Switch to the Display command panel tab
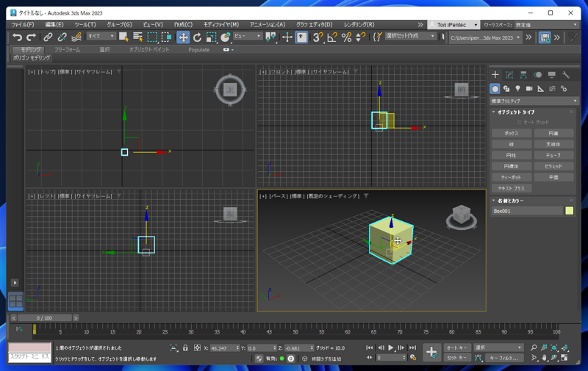 point(552,75)
